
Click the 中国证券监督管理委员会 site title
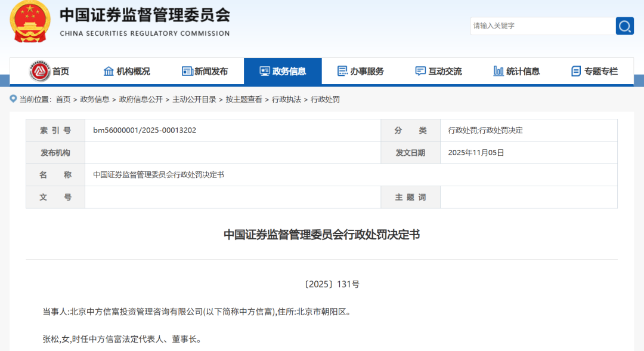[x=144, y=16]
